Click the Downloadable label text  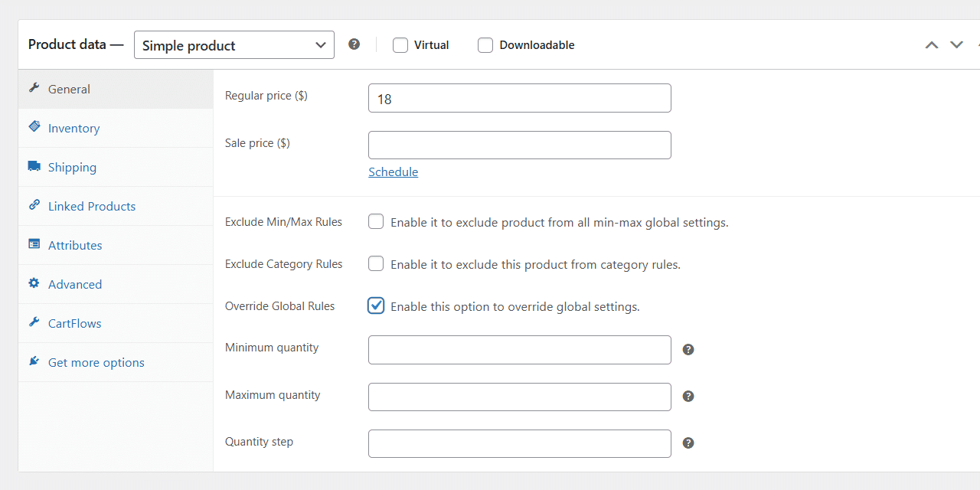point(537,45)
